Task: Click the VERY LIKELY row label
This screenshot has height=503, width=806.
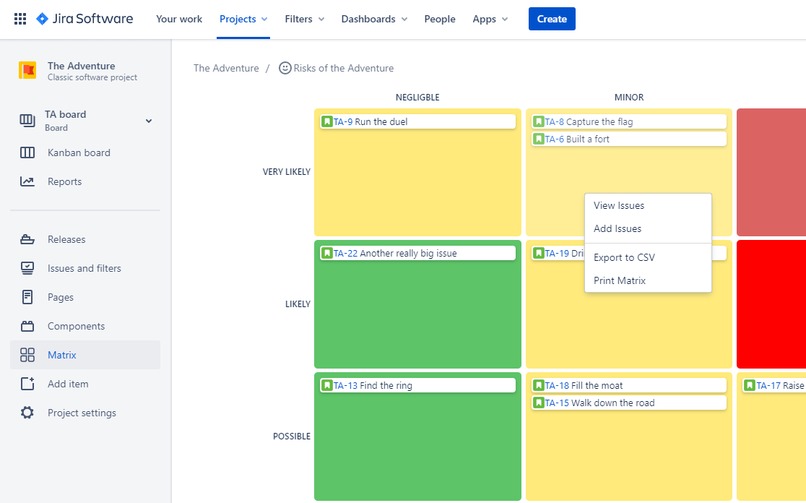Action: pyautogui.click(x=286, y=172)
